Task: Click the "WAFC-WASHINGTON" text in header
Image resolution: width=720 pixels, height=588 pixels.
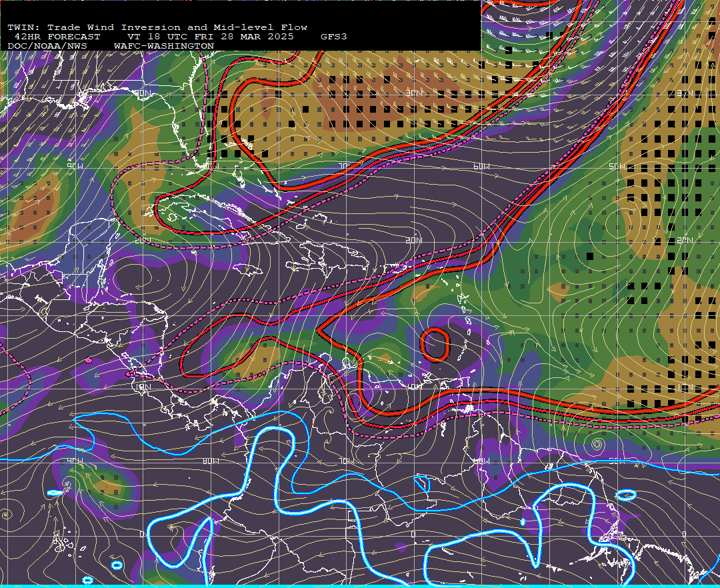Action: point(164,47)
